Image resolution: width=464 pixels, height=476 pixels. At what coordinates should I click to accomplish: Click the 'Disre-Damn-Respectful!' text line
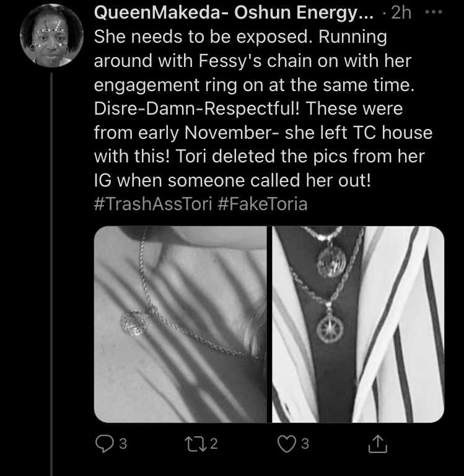(196, 108)
